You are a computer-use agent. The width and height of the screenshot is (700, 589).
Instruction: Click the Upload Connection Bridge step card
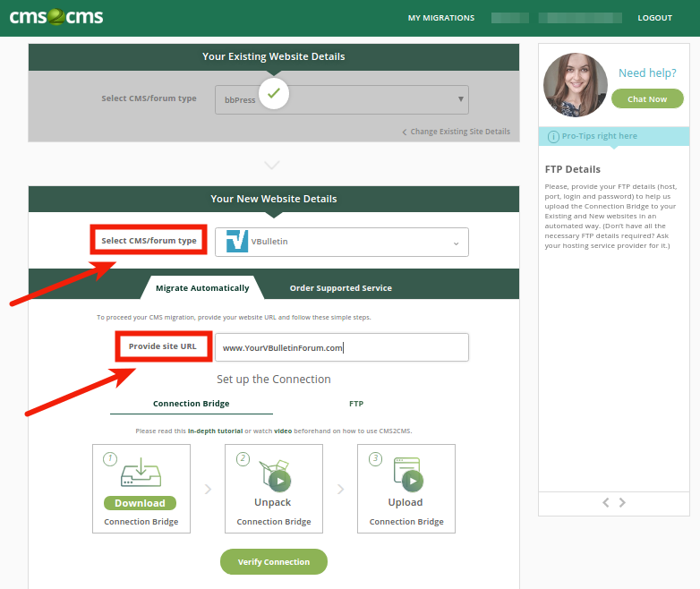tap(406, 489)
